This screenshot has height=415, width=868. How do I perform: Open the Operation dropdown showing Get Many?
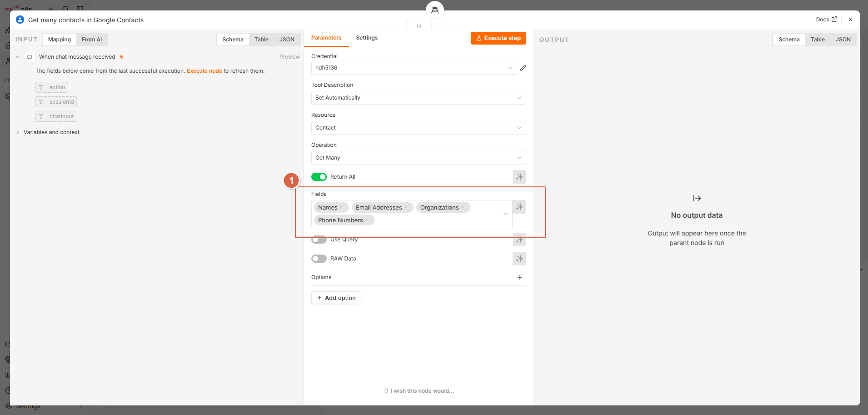(x=419, y=158)
